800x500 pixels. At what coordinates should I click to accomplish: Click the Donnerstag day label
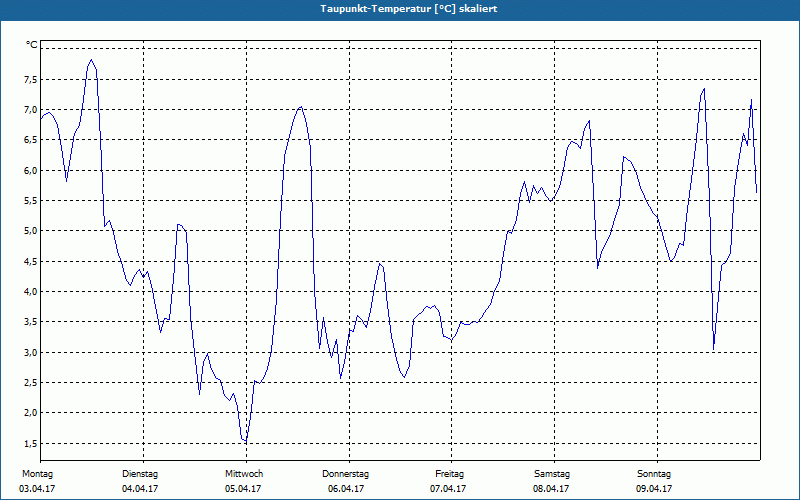point(345,474)
